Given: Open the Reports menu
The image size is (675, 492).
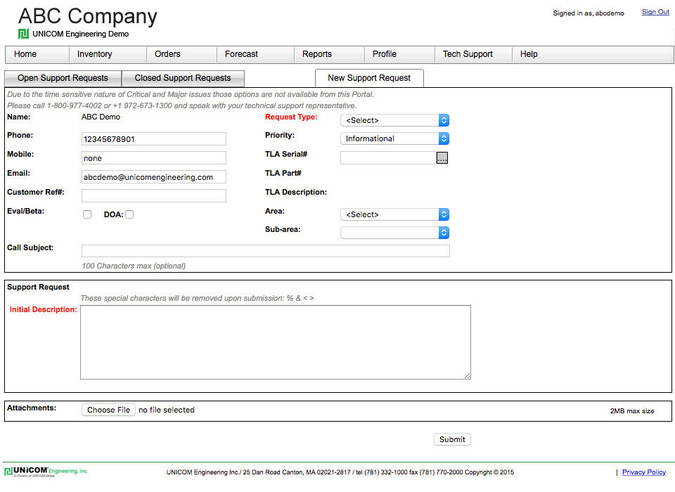Looking at the screenshot, I should (329, 54).
